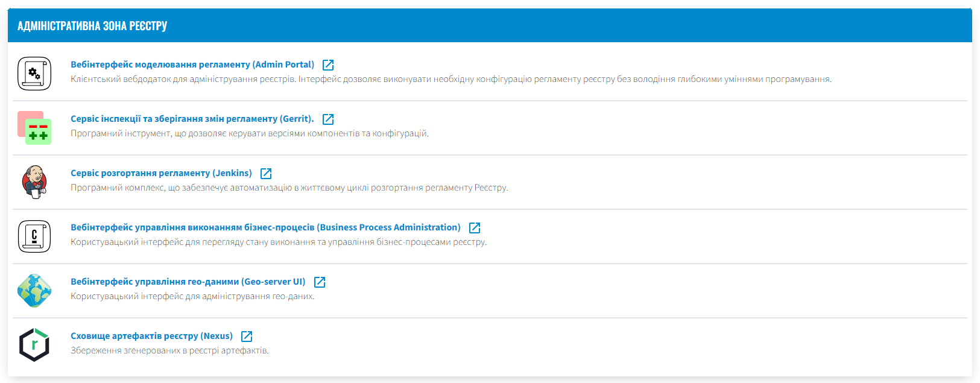Open the Admin Portal link
The image size is (980, 383).
pyautogui.click(x=192, y=65)
